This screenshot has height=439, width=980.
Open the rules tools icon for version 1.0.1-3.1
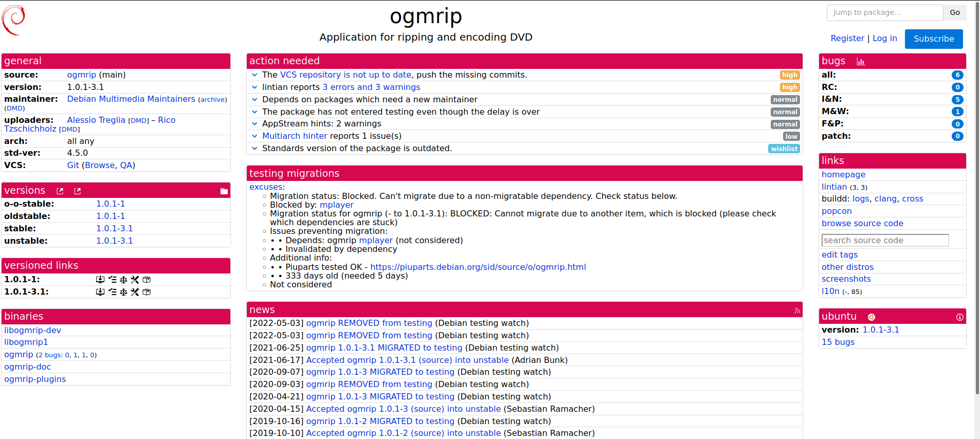[x=135, y=292]
